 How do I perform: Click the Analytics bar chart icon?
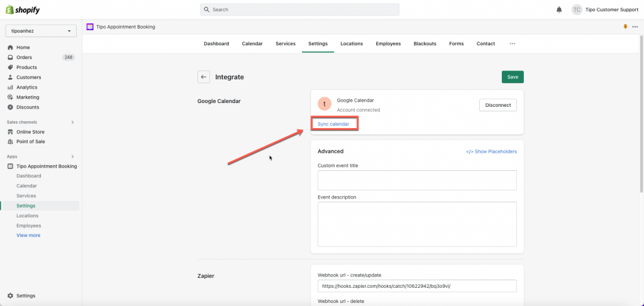coord(11,87)
